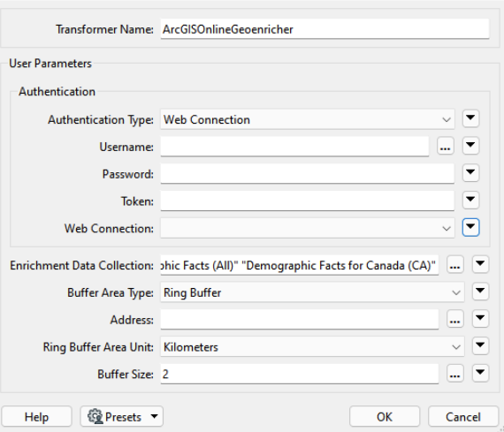Viewport: 504px width, 432px height.
Task: Click the Token text field
Action: (308, 201)
